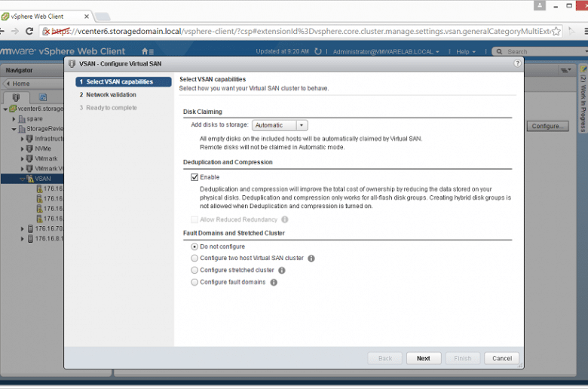This screenshot has width=588, height=389.
Task: Click the search magnifier icon in header
Action: (499, 52)
